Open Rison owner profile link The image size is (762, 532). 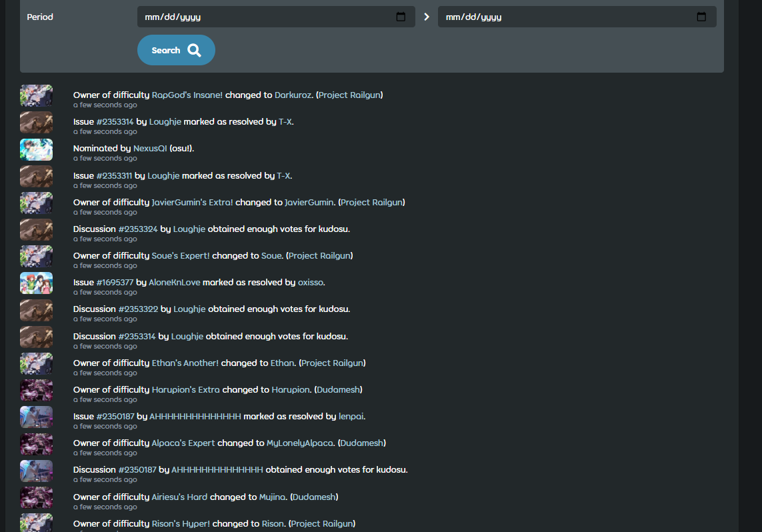273,524
